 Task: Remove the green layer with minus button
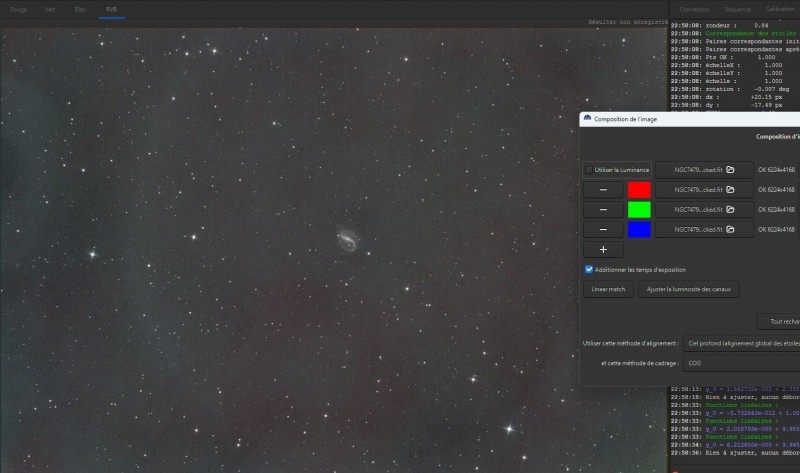click(x=603, y=209)
